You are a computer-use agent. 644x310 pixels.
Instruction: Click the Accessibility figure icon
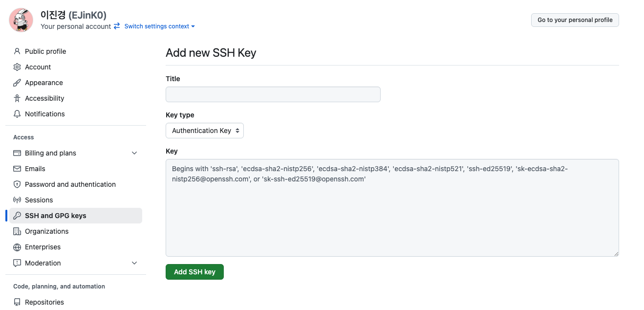click(x=17, y=98)
